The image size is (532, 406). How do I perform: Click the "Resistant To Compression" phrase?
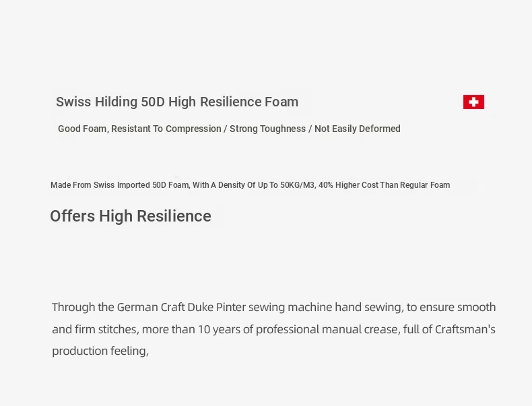[x=166, y=129]
